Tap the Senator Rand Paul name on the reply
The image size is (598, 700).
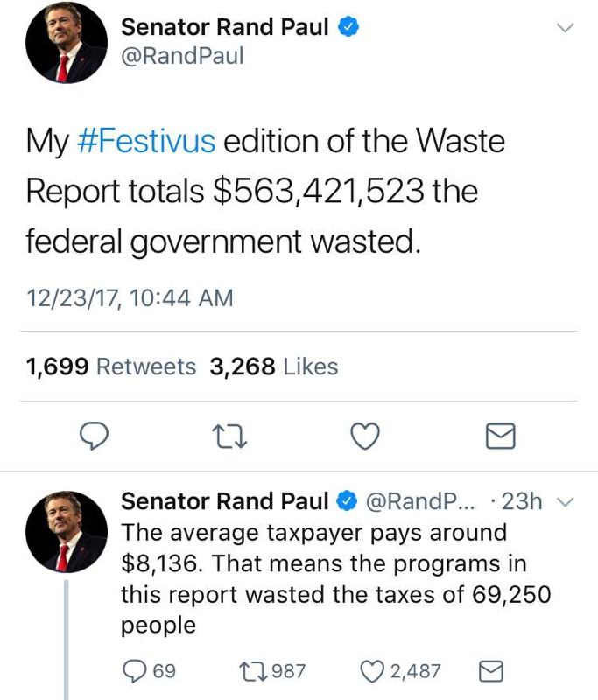[225, 501]
